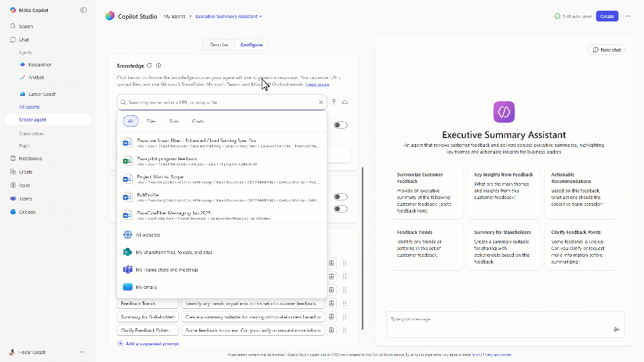Delete the Summary for Stakeholders prompt
644x362 pixels.
(x=331, y=317)
